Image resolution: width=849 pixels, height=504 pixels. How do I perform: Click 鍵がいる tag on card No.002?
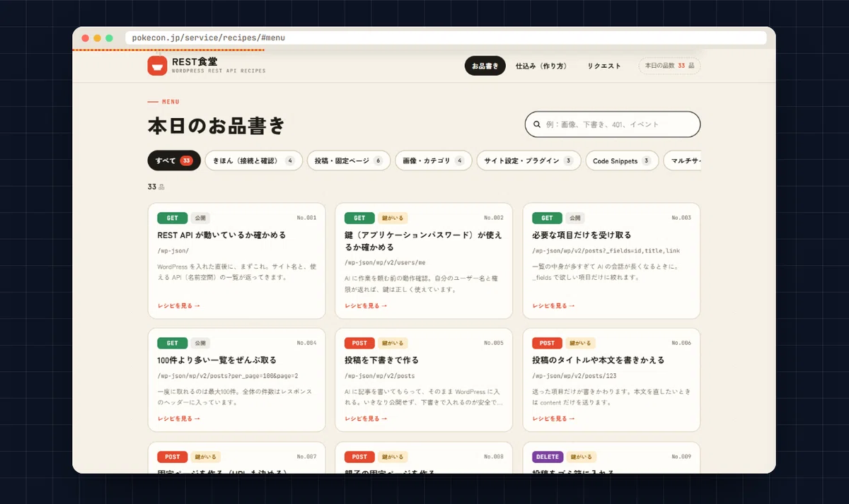(393, 218)
